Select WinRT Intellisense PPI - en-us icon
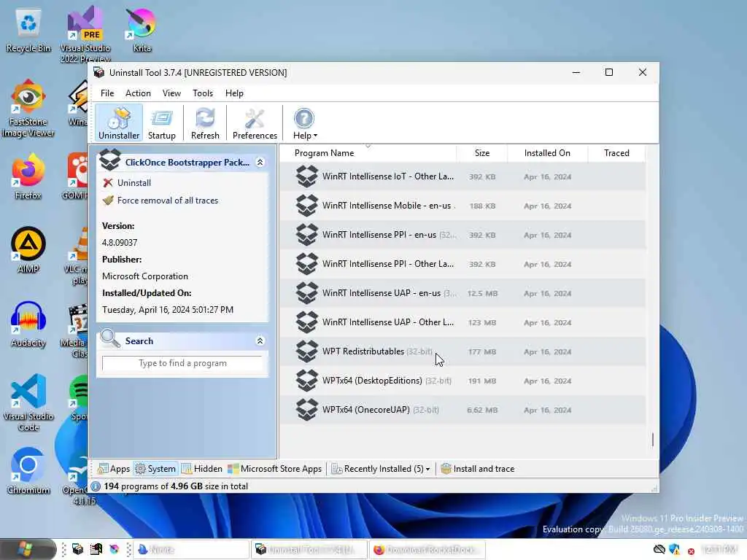747x560 pixels. tap(307, 235)
